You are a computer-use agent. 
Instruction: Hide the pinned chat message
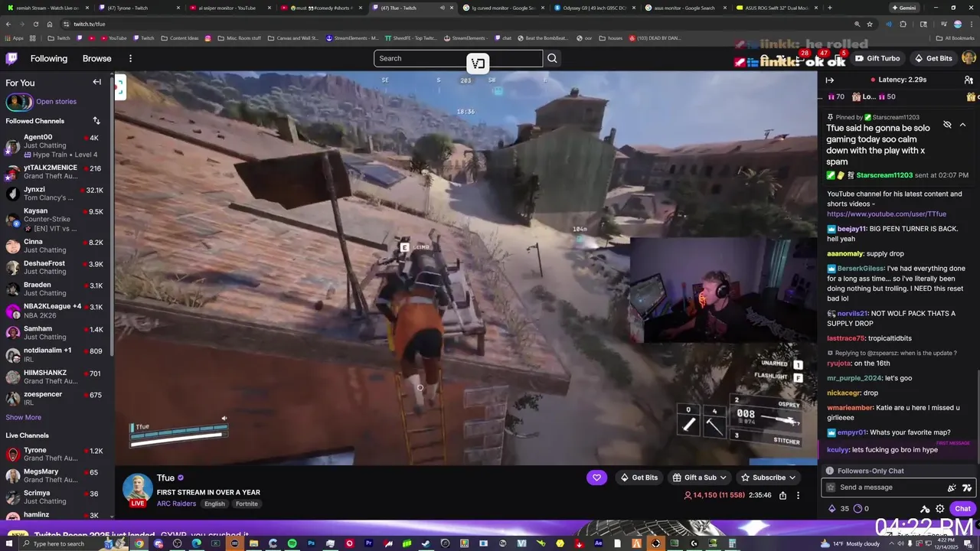click(947, 125)
